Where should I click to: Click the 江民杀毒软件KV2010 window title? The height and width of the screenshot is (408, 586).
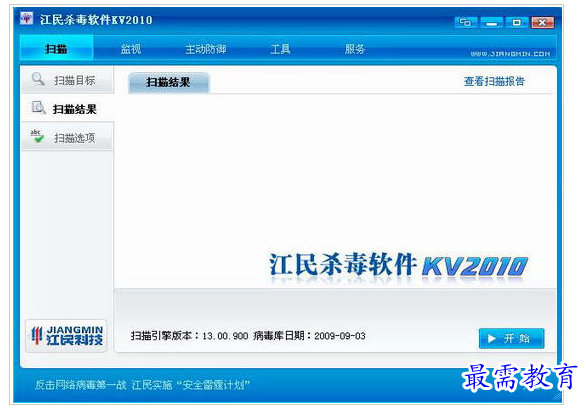click(96, 20)
